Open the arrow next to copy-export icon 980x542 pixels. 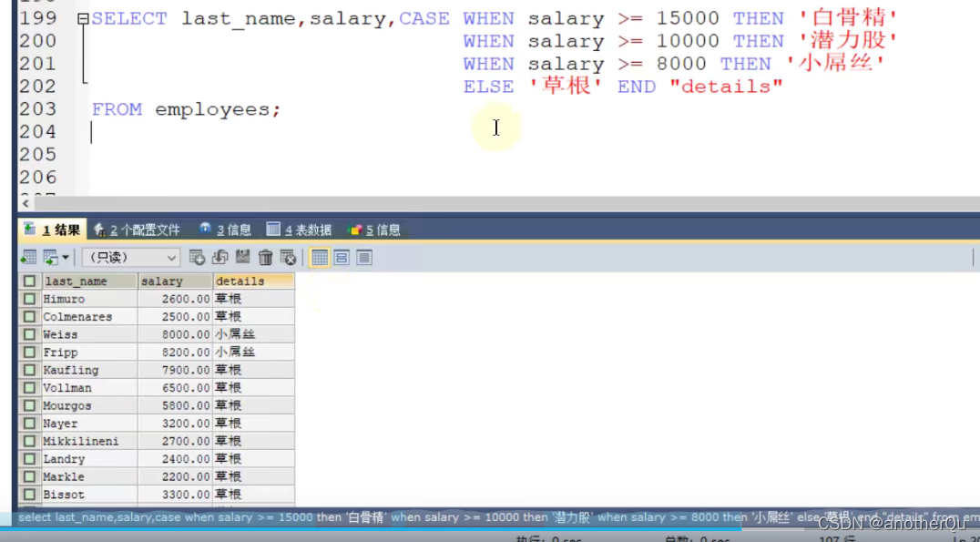tap(65, 257)
